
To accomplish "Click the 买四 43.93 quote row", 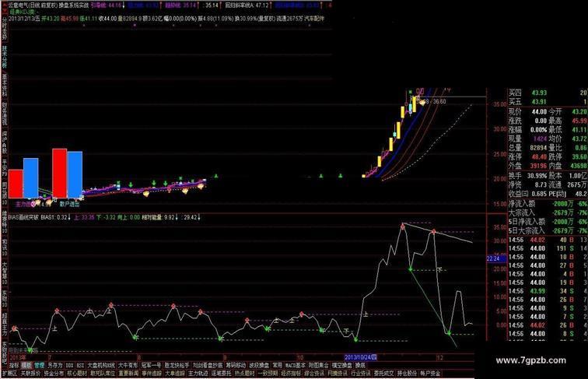I will [548, 93].
